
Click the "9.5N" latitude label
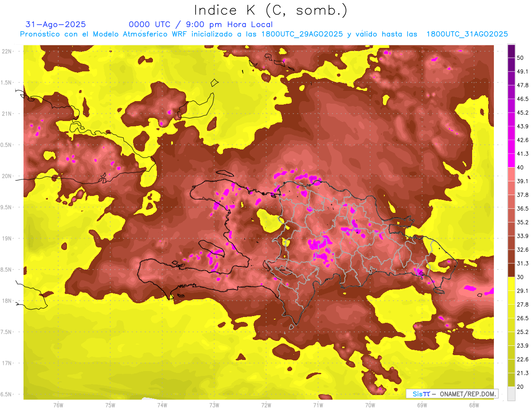7,207
